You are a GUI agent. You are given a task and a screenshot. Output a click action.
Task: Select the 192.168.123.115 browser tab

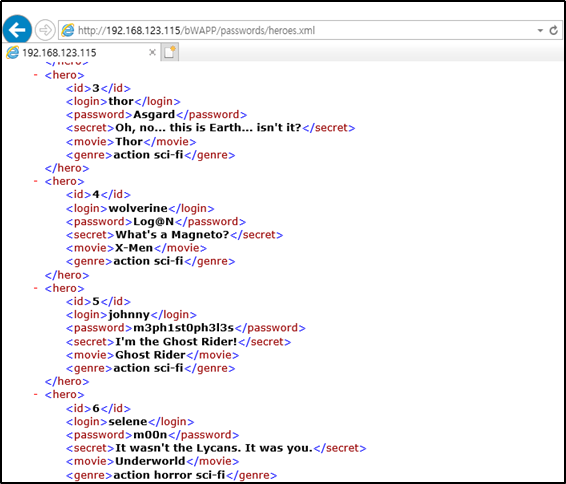[81, 53]
